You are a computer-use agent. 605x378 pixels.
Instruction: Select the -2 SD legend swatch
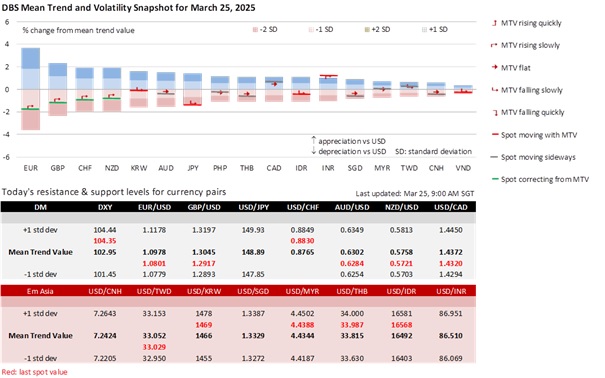[x=255, y=30]
